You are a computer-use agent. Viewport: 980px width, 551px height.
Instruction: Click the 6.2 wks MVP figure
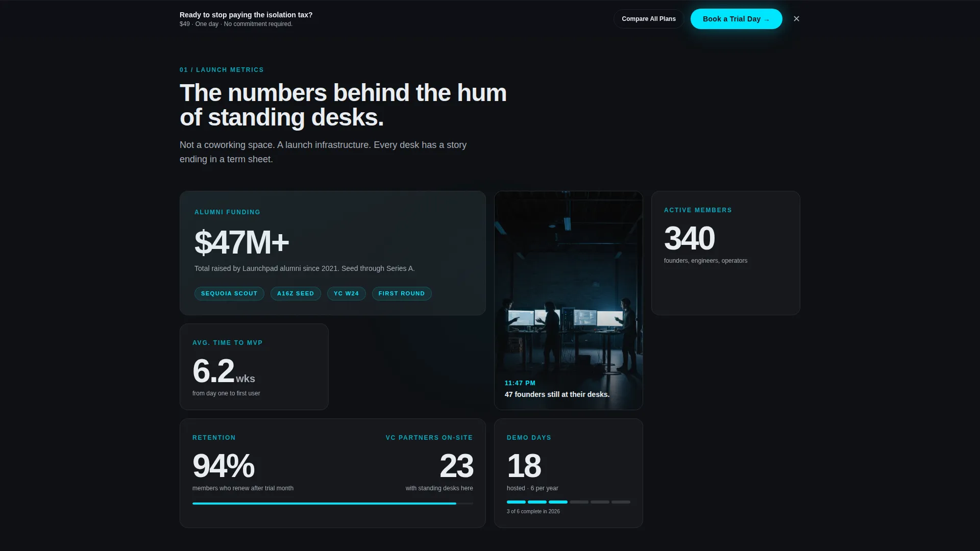point(224,371)
